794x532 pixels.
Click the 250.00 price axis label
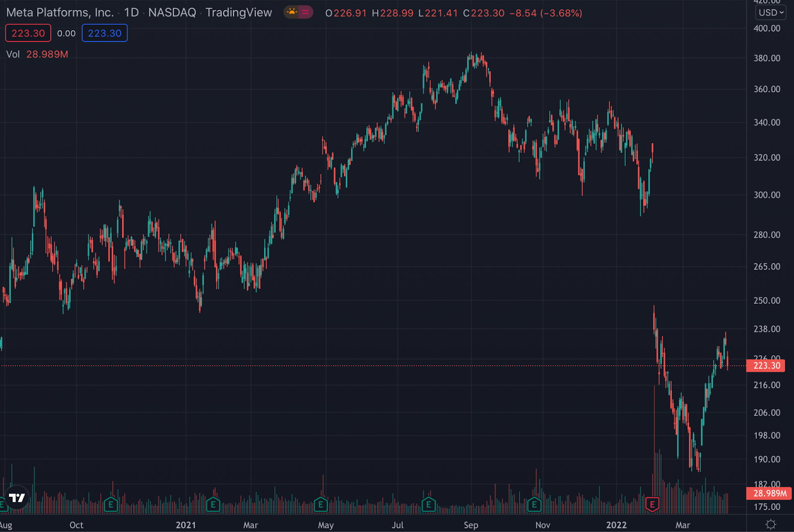[767, 301]
